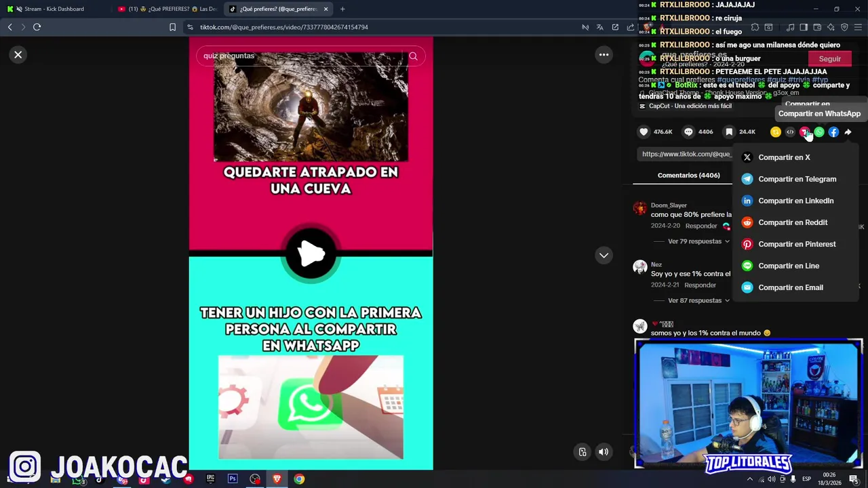Toggle the browser sidebar panel icon
868x488 pixels.
pyautogui.click(x=804, y=27)
